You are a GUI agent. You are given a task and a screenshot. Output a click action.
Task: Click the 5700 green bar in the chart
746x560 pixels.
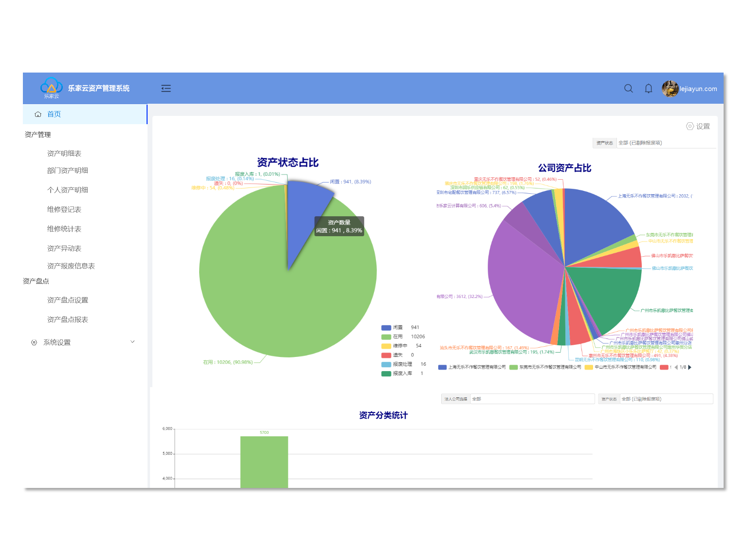tap(264, 462)
